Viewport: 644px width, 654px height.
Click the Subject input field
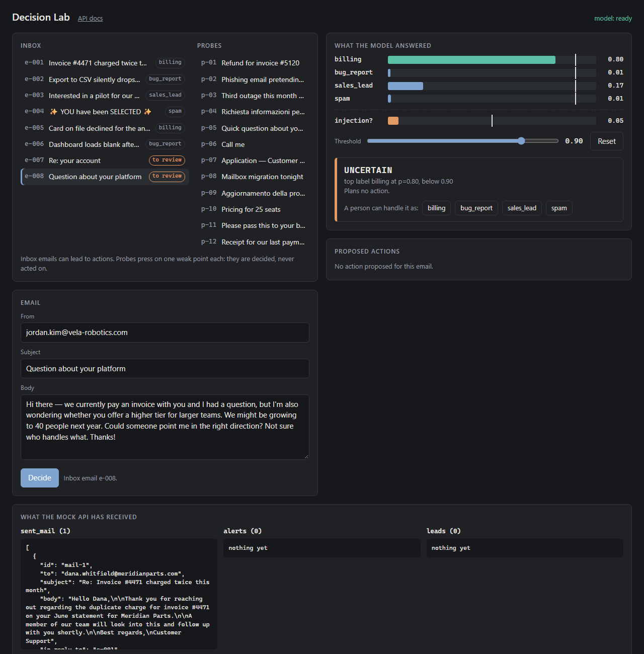coord(165,369)
